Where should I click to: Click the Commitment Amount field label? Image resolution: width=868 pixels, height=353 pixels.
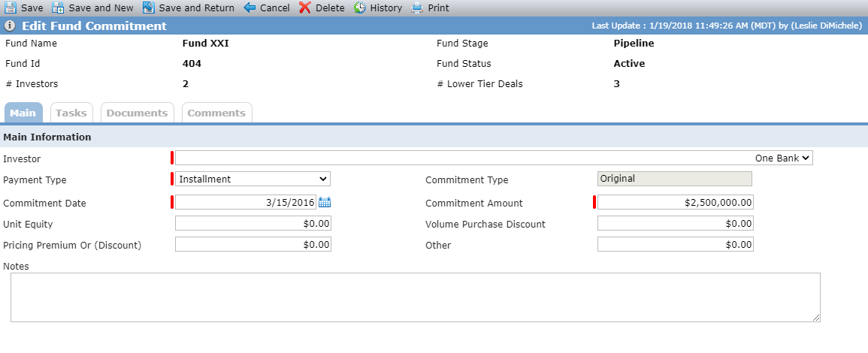(474, 203)
